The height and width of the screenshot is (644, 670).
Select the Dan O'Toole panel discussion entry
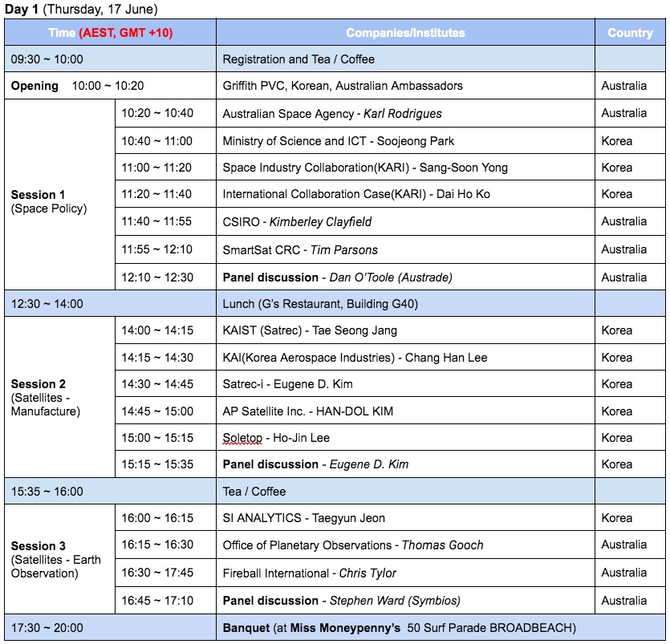point(337,277)
